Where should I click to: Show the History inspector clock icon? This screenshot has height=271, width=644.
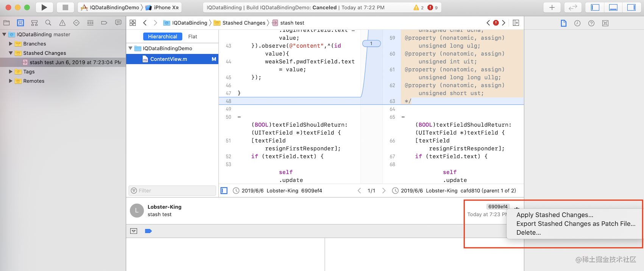tap(577, 23)
